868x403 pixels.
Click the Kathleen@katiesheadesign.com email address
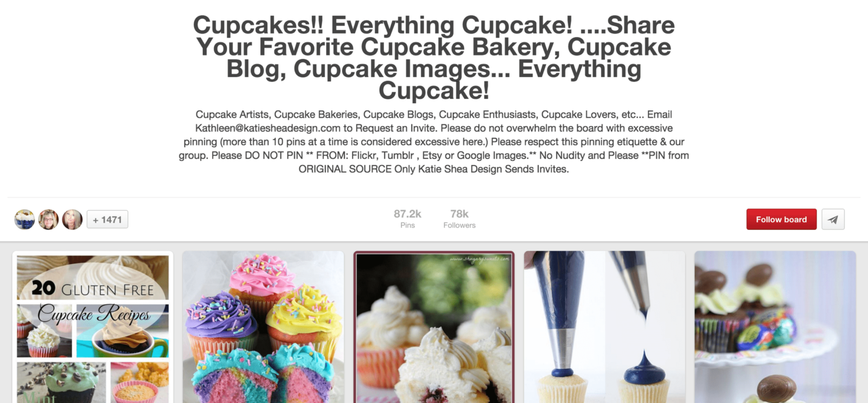tap(268, 128)
